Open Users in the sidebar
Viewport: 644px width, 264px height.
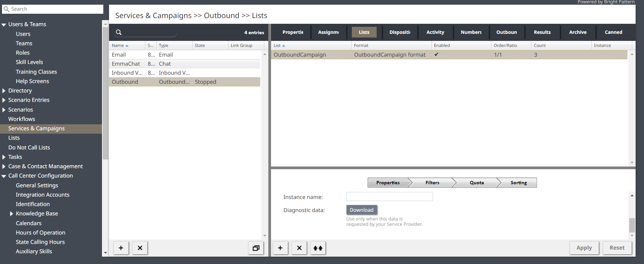click(x=23, y=34)
